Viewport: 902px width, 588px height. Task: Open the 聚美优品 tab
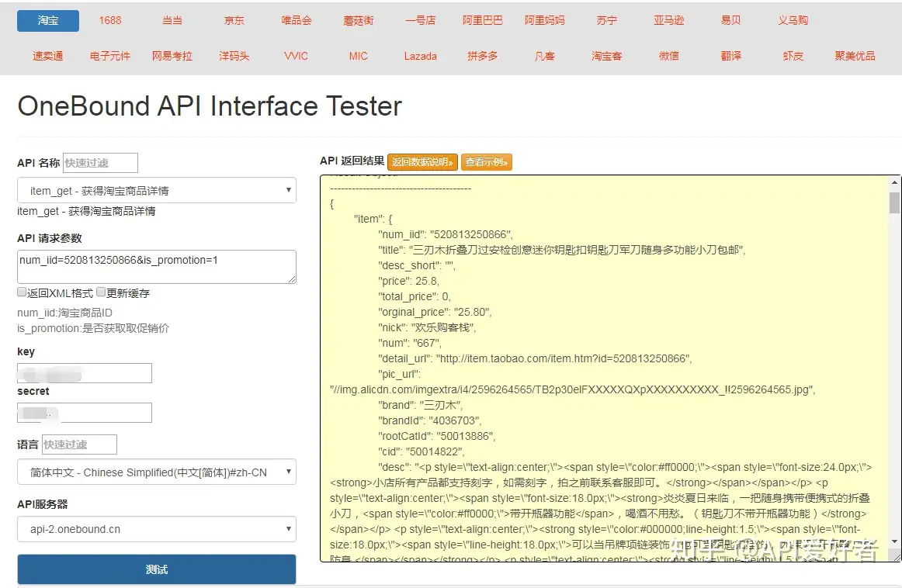855,57
